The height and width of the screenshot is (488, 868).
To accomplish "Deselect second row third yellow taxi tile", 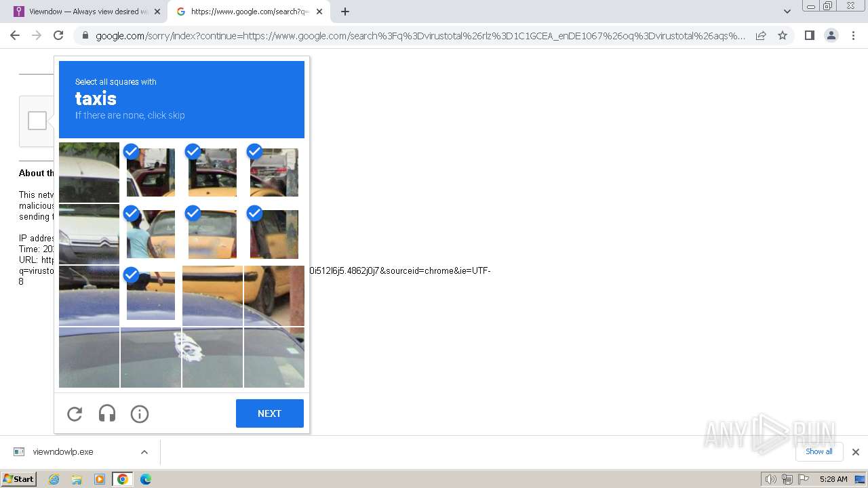I will tap(212, 234).
